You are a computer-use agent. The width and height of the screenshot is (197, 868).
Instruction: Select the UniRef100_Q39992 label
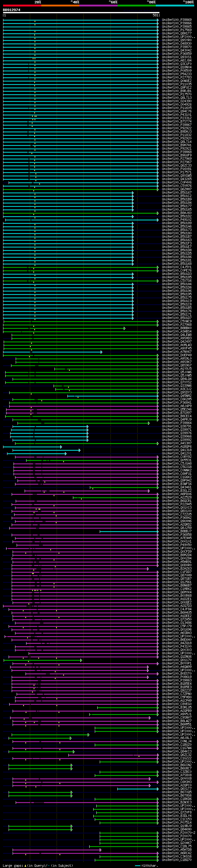coord(177,440)
